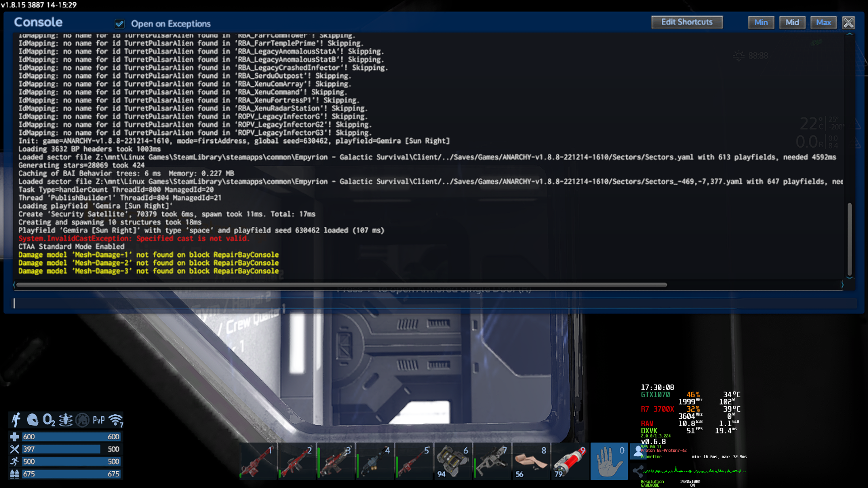Set console size to Min
Viewport: 868px width, 488px height.
click(x=761, y=23)
